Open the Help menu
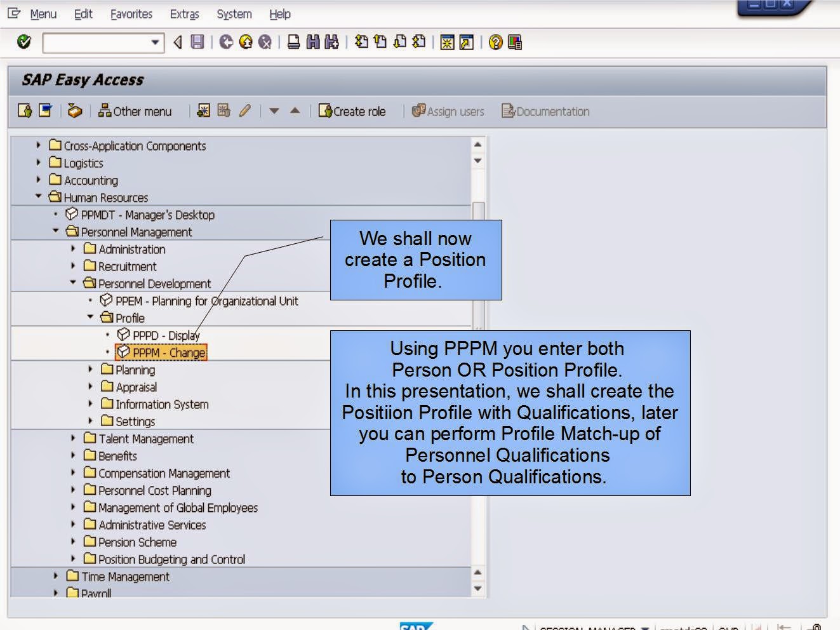 click(x=280, y=14)
